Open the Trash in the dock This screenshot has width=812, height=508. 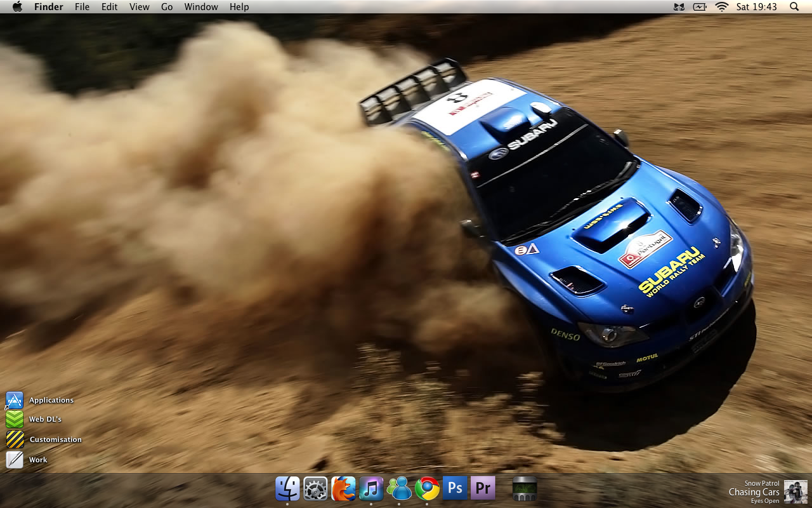[x=525, y=488]
